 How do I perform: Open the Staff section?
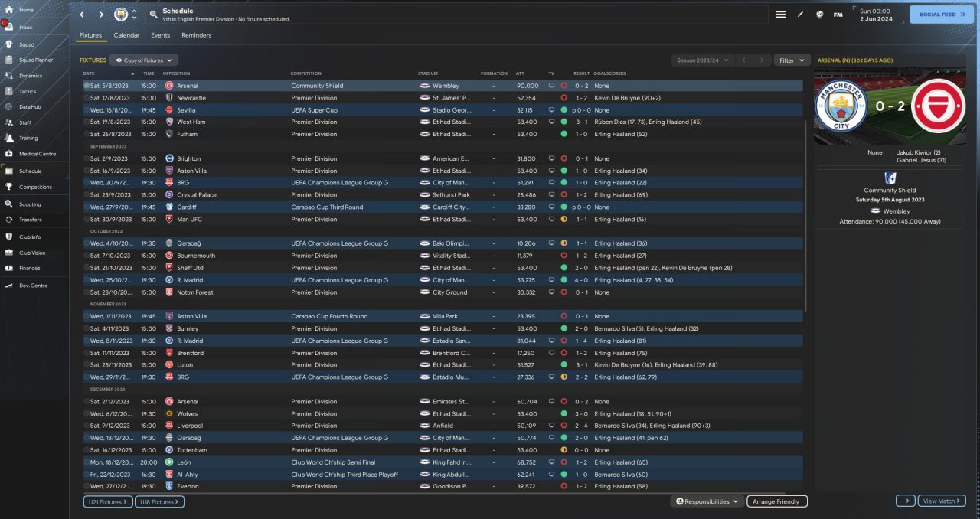click(x=25, y=122)
